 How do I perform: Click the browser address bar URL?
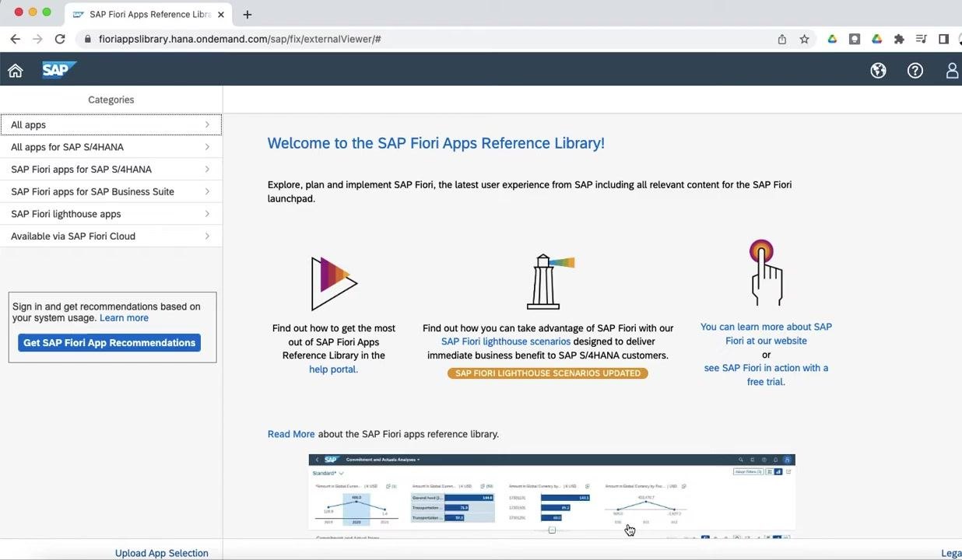click(x=240, y=39)
